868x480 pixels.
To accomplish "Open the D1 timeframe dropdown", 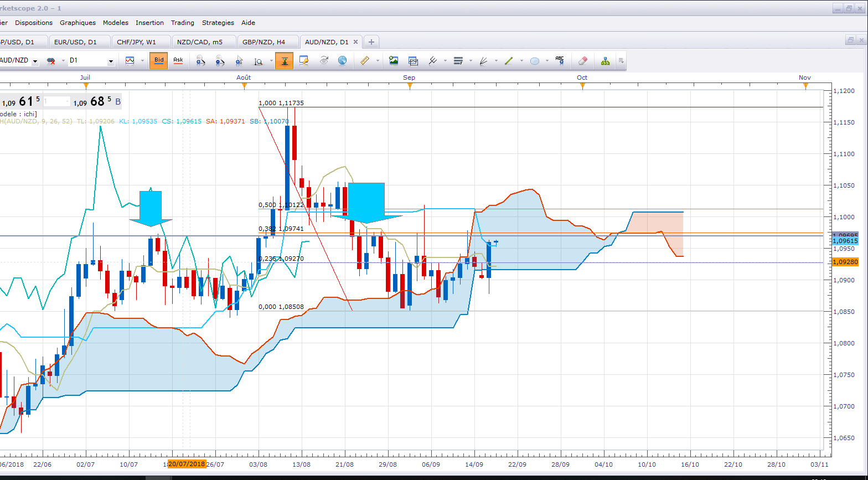I will point(111,61).
